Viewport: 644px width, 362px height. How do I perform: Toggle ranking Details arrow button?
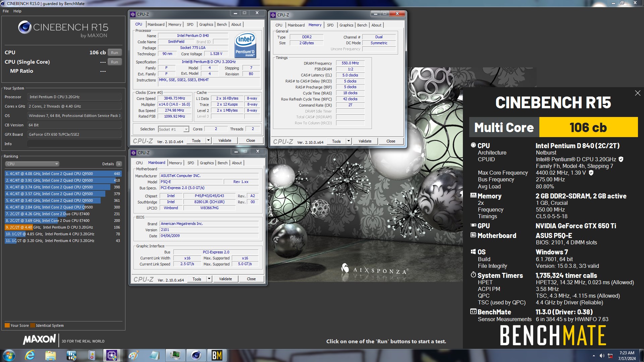[x=119, y=164]
